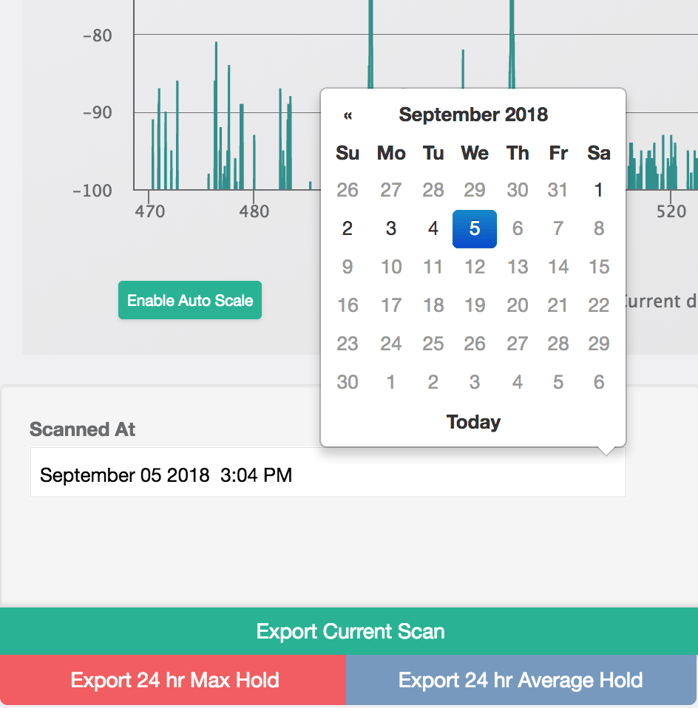Click the Enable Auto Scale button
This screenshot has height=708, width=698.
(x=190, y=300)
